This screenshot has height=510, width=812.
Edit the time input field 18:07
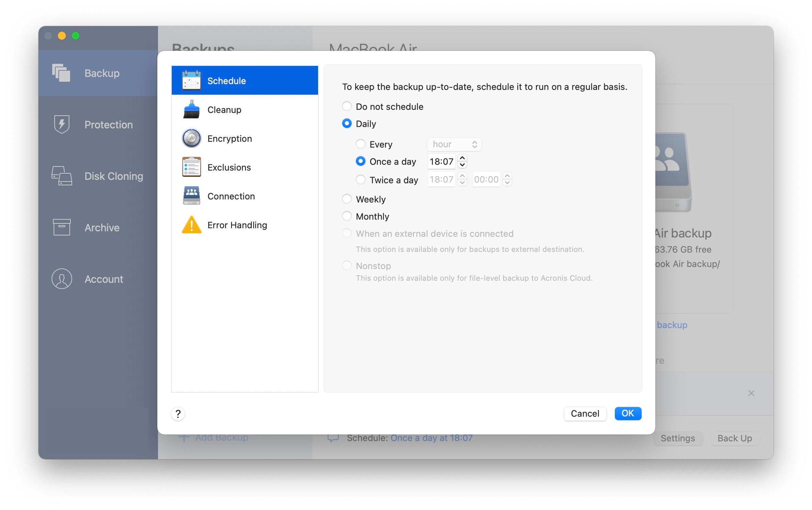[441, 162]
